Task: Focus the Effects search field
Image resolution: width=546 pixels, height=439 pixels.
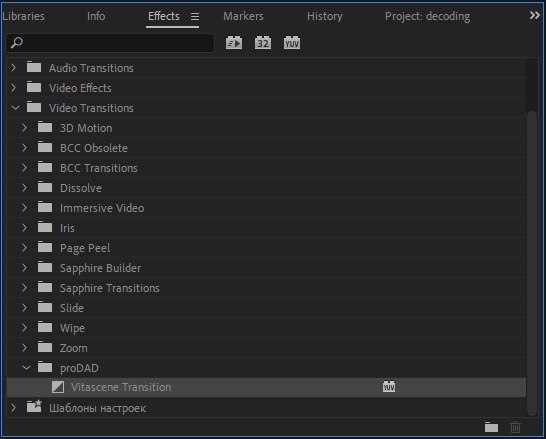Action: (x=110, y=43)
